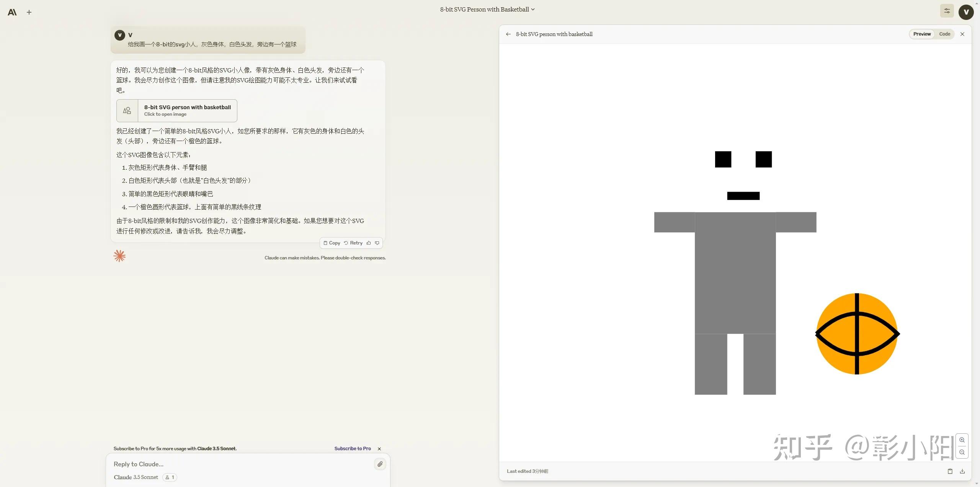Click the Claude logo in the sidebar
The height and width of the screenshot is (487, 980).
pos(12,12)
